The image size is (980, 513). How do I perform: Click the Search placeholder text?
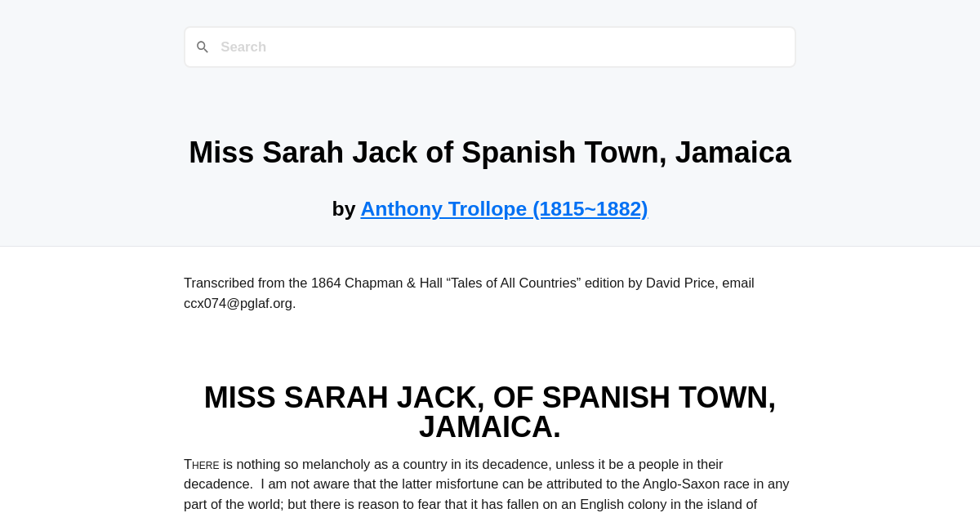pyautogui.click(x=243, y=47)
